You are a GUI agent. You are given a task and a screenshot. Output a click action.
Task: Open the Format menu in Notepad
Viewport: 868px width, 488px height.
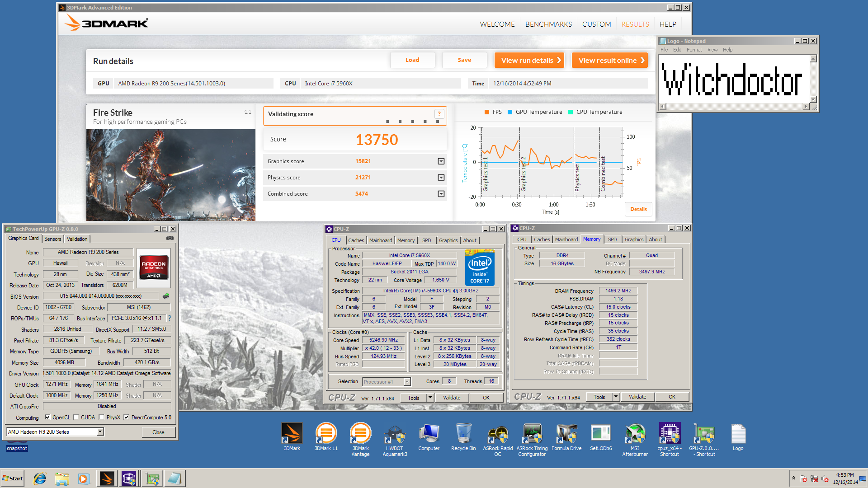coord(694,50)
